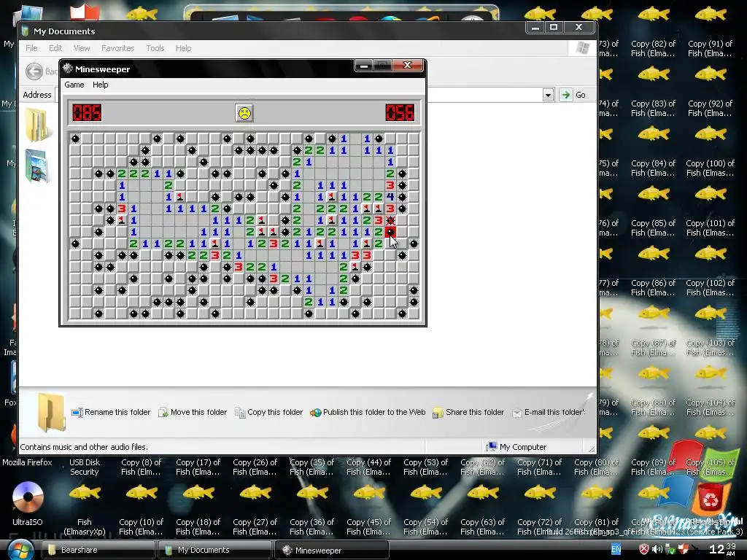Open View menu in My Documents window

82,48
